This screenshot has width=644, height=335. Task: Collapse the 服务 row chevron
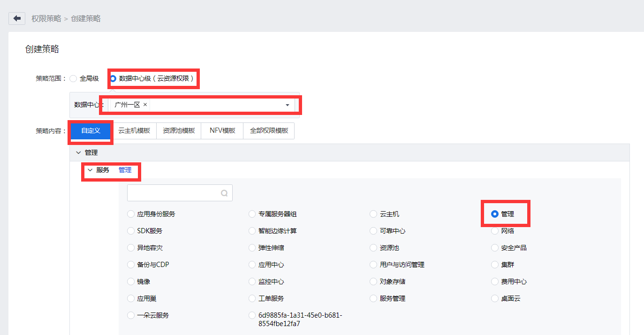click(x=90, y=170)
